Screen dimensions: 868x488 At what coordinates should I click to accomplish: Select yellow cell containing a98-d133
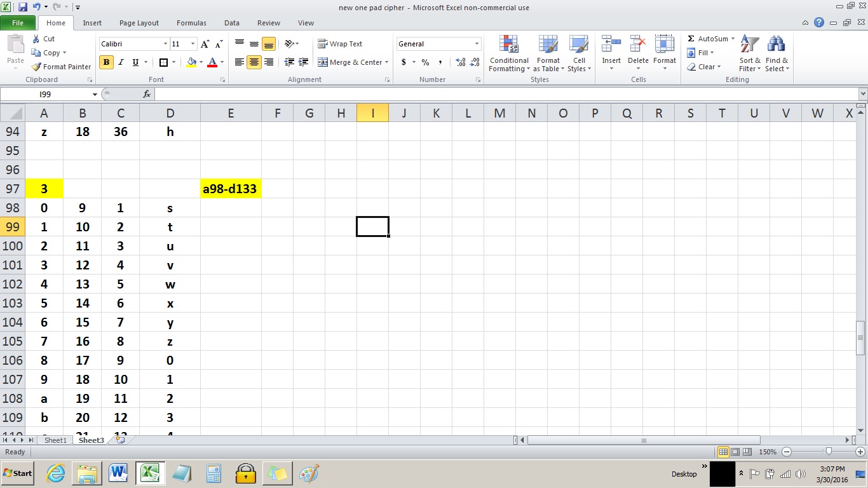pyautogui.click(x=231, y=189)
